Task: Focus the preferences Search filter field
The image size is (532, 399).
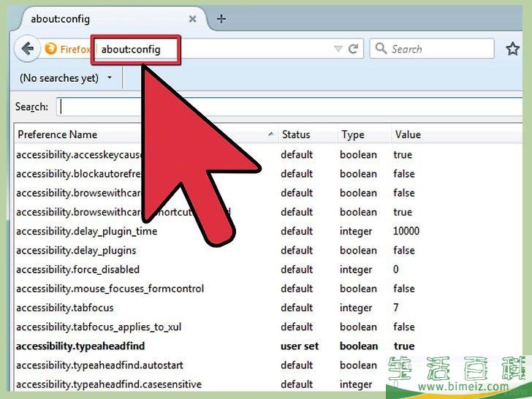Action: pos(289,107)
